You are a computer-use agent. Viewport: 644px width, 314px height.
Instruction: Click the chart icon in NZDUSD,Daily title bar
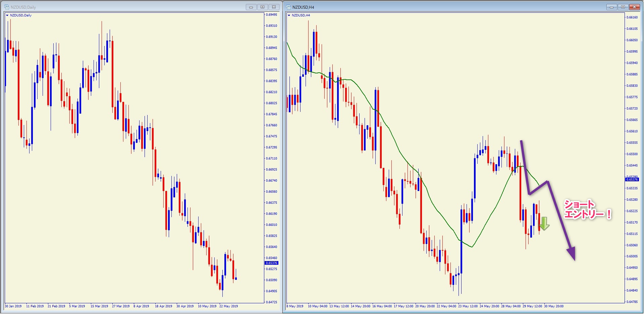pyautogui.click(x=7, y=7)
